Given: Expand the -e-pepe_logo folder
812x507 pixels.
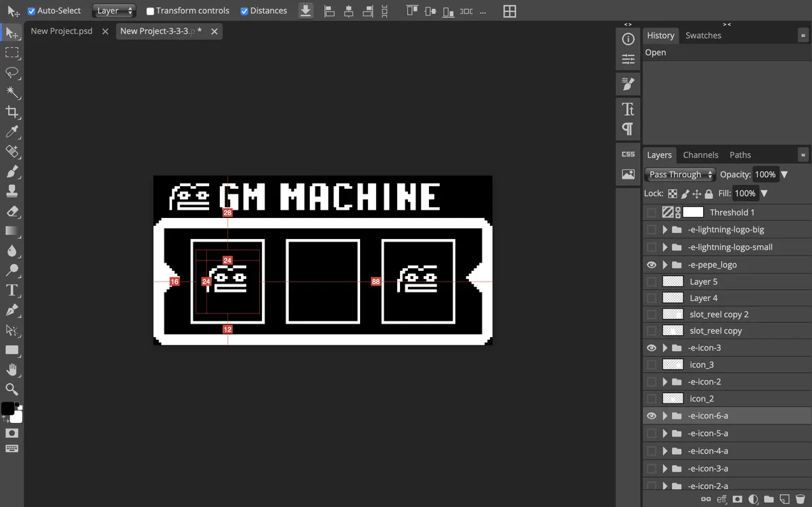Looking at the screenshot, I should (x=665, y=265).
